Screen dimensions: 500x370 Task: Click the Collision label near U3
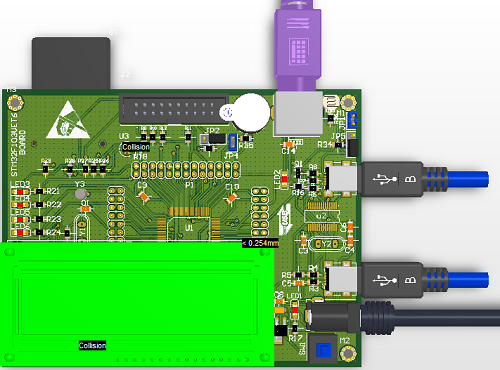pos(136,147)
